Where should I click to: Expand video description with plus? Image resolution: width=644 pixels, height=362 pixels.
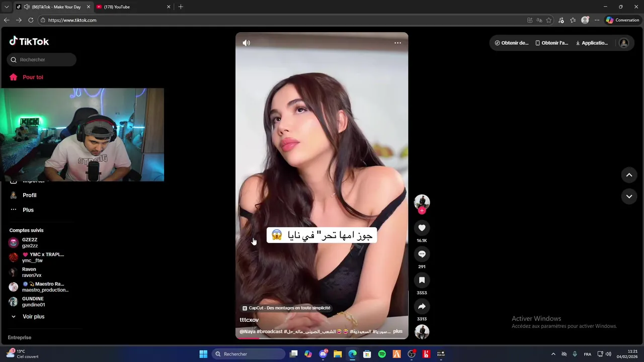tap(398, 332)
